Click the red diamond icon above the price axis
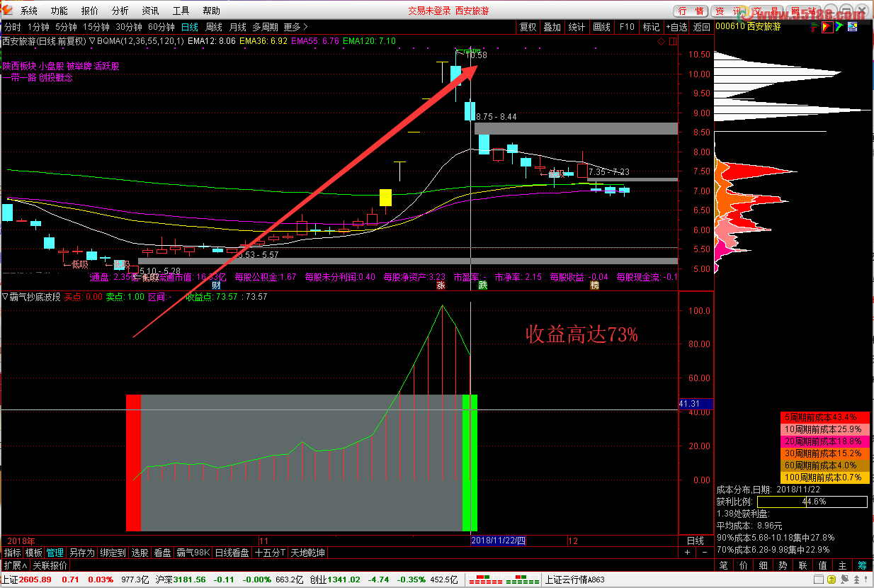The height and width of the screenshot is (588, 874). [661, 42]
